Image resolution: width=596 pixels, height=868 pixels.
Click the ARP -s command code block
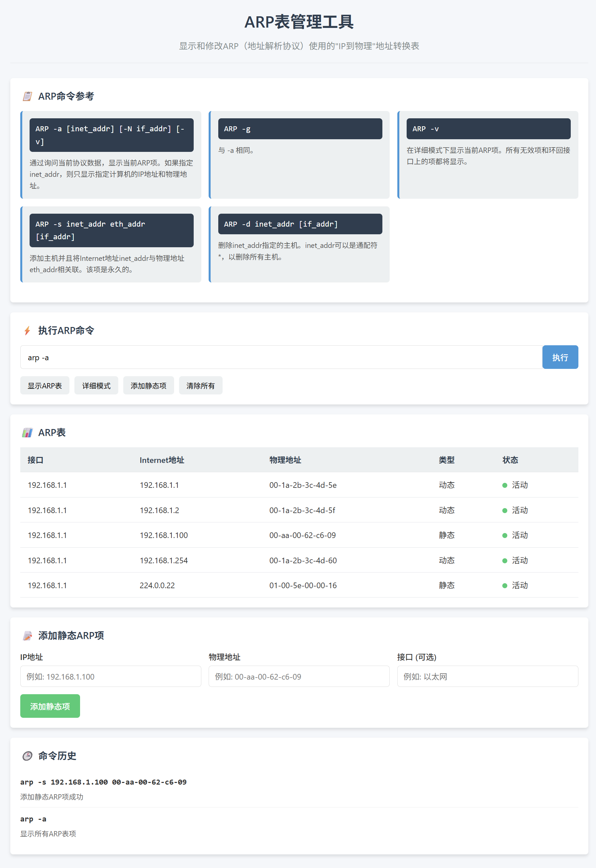(112, 230)
